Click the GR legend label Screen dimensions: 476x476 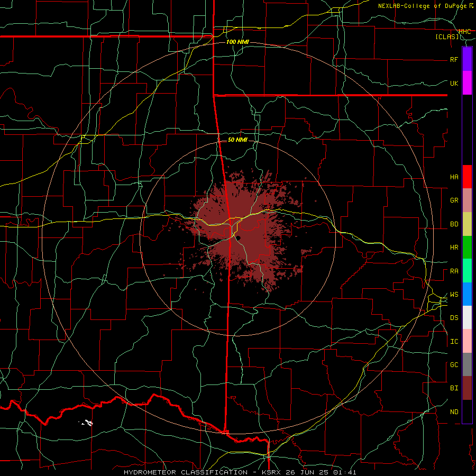[454, 200]
